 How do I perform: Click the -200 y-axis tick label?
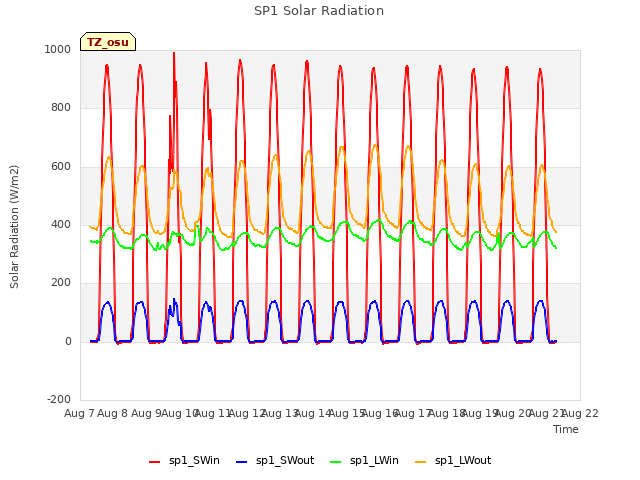59,399
